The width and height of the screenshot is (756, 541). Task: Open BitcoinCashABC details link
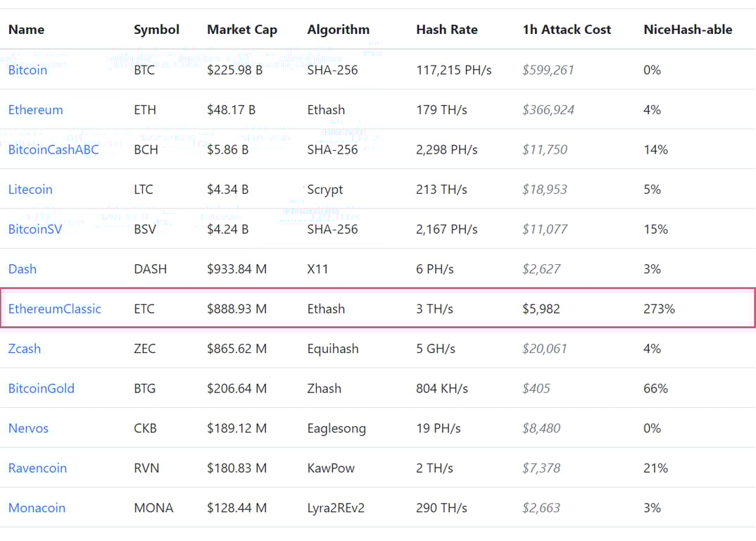coord(53,149)
